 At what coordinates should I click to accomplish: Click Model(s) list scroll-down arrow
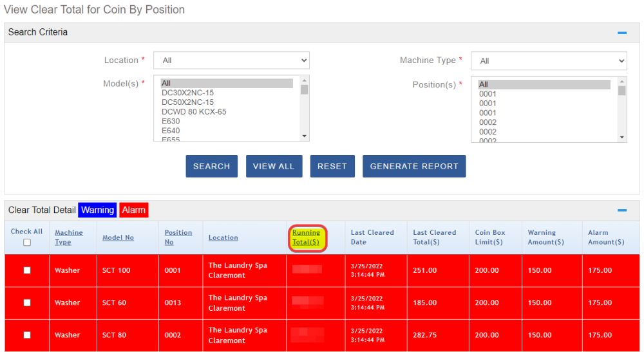click(305, 136)
